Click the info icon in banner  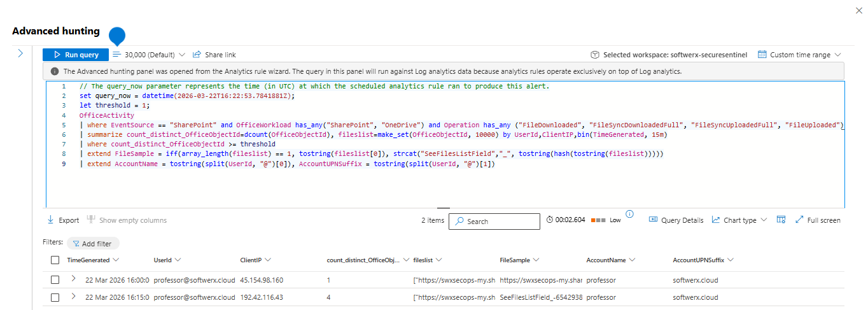coord(55,71)
